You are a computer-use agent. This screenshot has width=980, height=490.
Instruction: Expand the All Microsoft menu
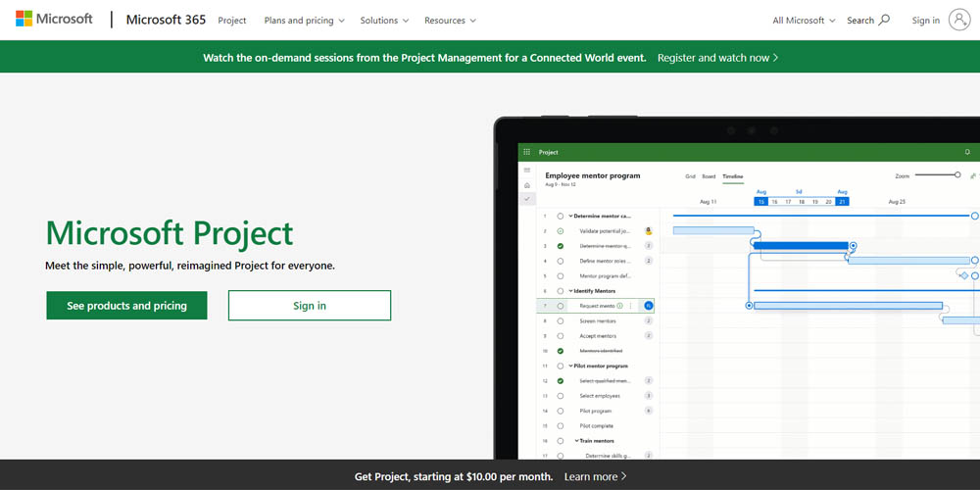[x=804, y=20]
